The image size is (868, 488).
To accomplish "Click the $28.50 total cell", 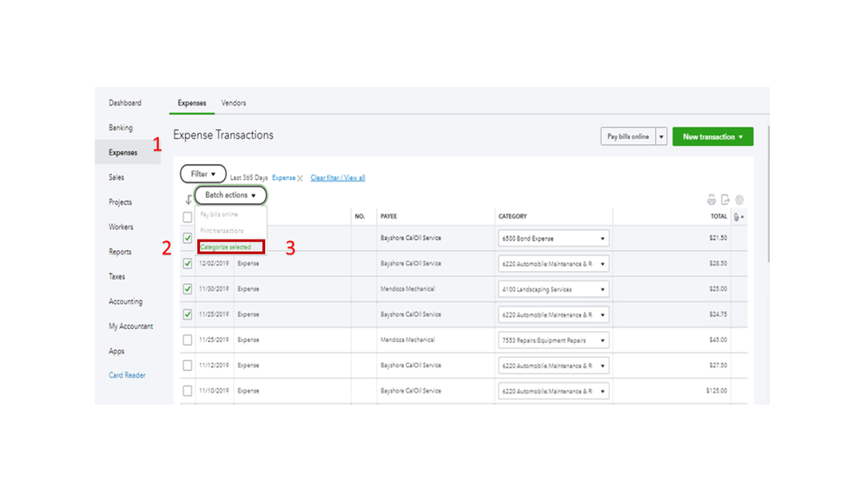I will [x=718, y=263].
